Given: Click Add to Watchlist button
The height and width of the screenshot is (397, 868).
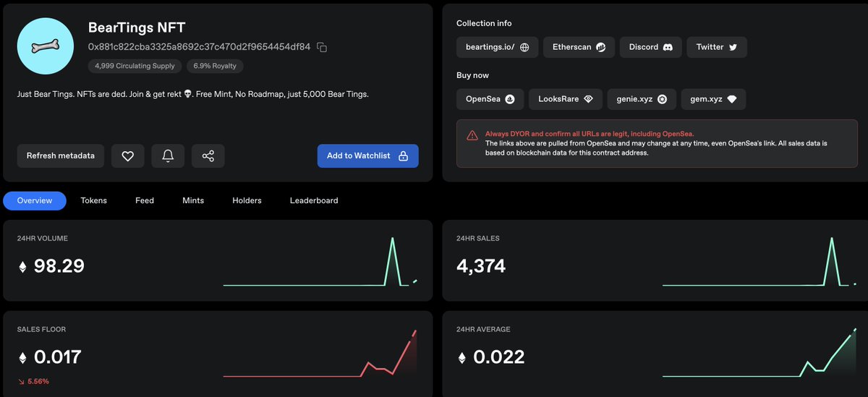Looking at the screenshot, I should pos(367,155).
